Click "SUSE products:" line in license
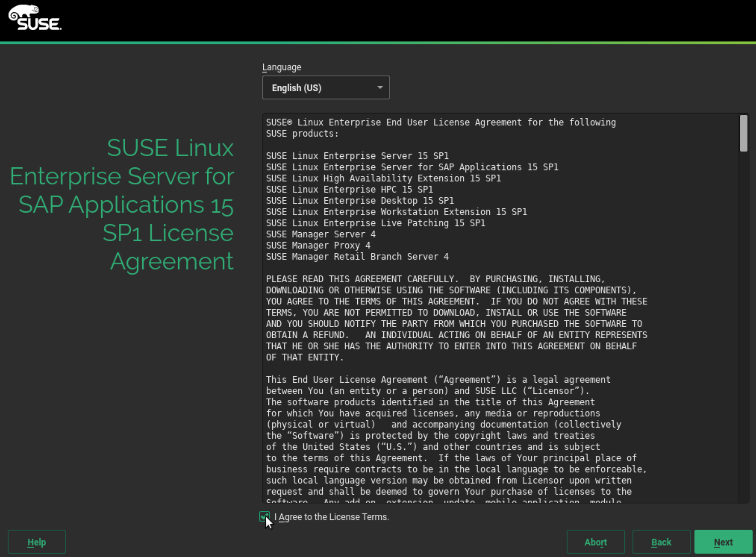 (x=302, y=133)
